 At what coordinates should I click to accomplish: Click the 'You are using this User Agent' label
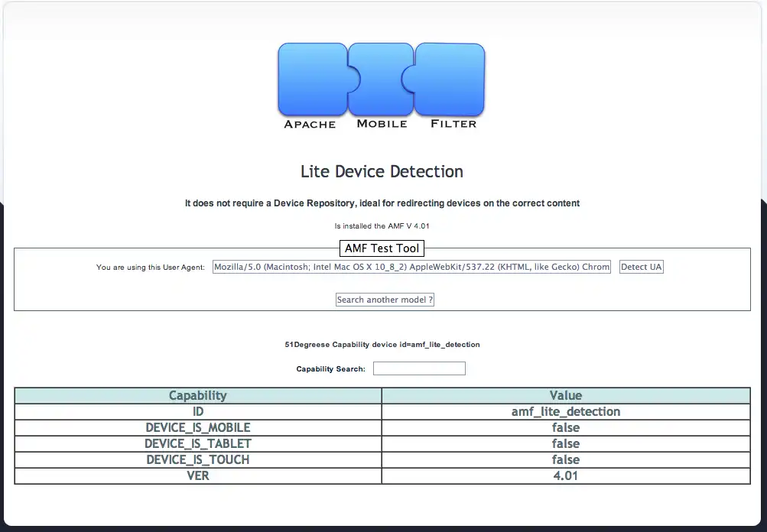151,268
